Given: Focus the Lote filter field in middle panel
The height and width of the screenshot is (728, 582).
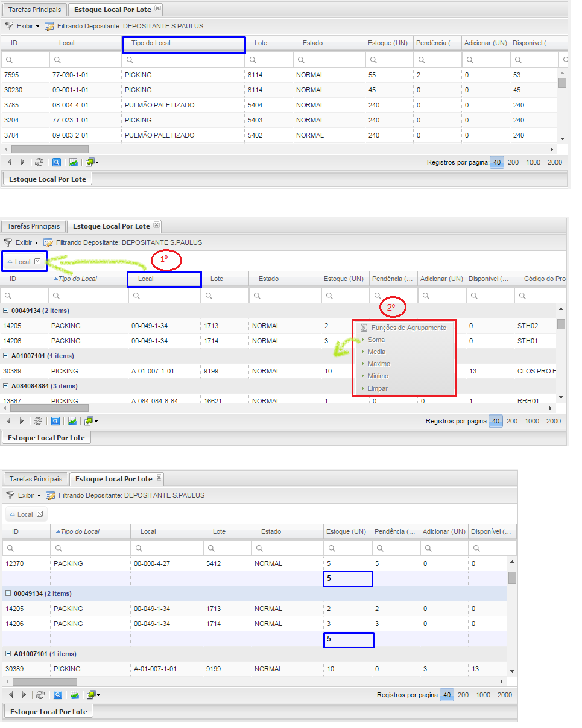Looking at the screenshot, I should click(x=224, y=296).
